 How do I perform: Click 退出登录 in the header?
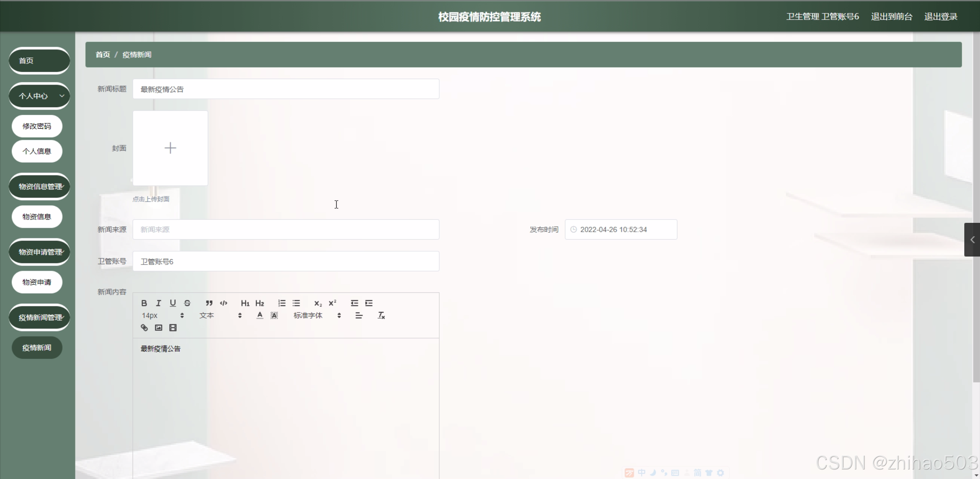pos(941,16)
